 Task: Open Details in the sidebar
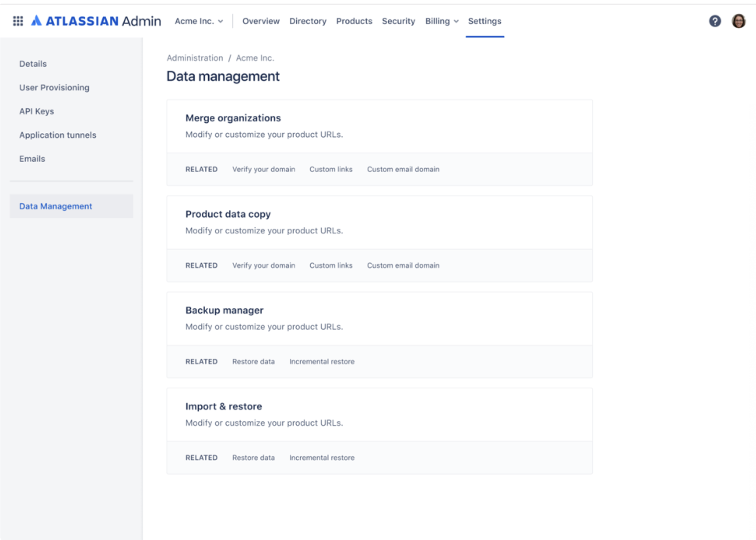pos(33,64)
